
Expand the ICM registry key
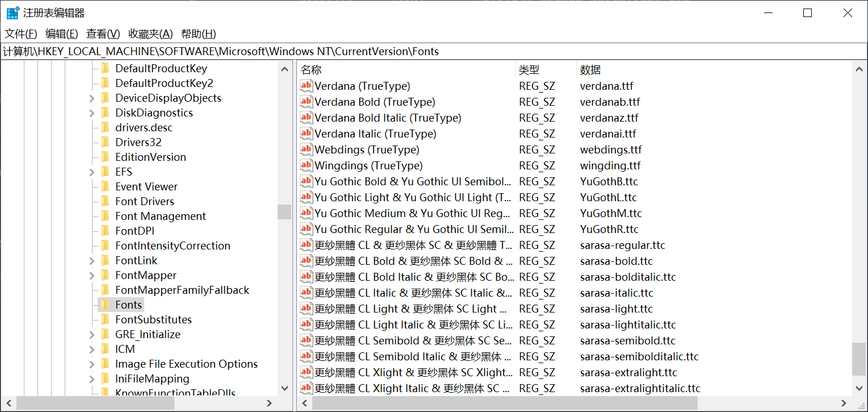92,349
